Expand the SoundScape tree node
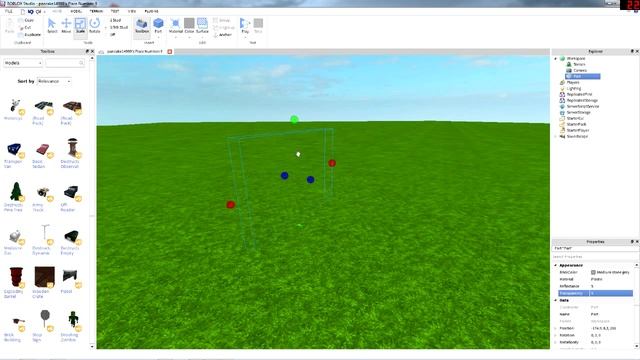Viewport: 640px width, 360px height. coord(556,136)
